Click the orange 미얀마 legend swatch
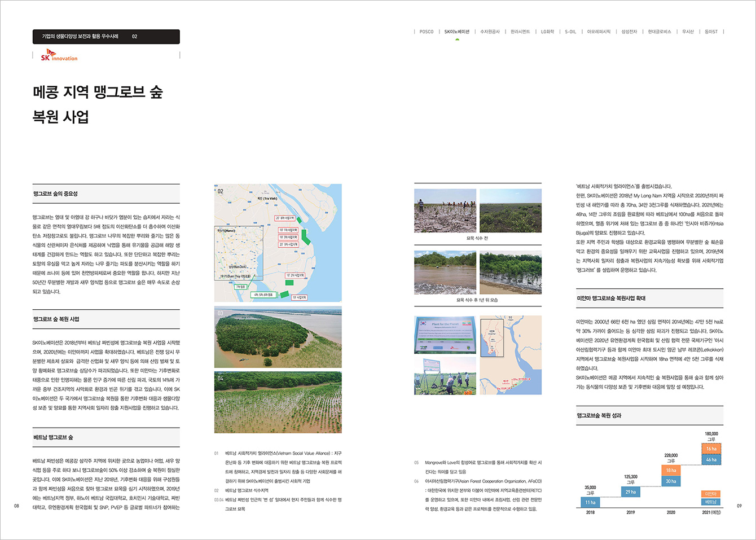Image resolution: width=756 pixels, height=540 pixels. pyautogui.click(x=710, y=494)
